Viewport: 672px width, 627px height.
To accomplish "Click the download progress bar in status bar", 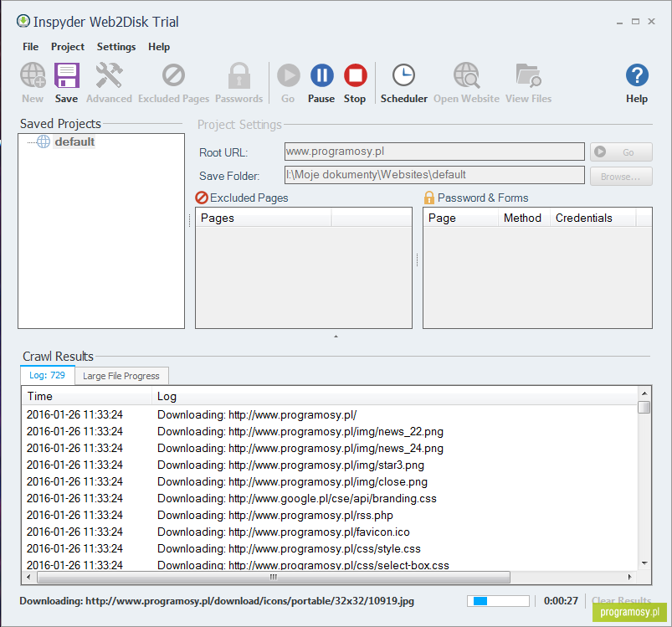I will click(498, 601).
